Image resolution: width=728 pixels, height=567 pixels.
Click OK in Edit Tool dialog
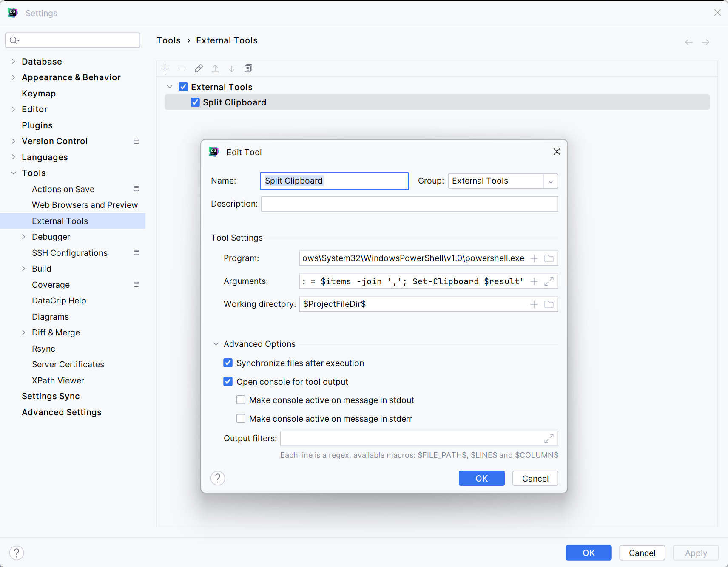(481, 479)
